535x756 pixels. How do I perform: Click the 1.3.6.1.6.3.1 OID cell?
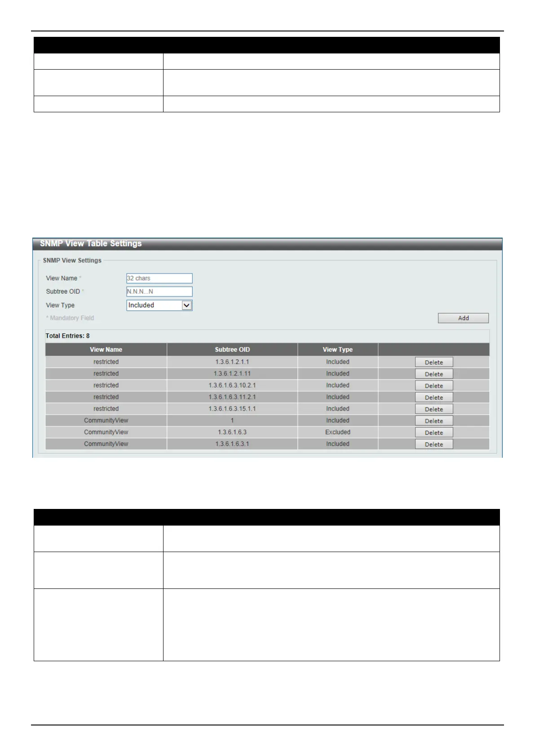tap(232, 443)
